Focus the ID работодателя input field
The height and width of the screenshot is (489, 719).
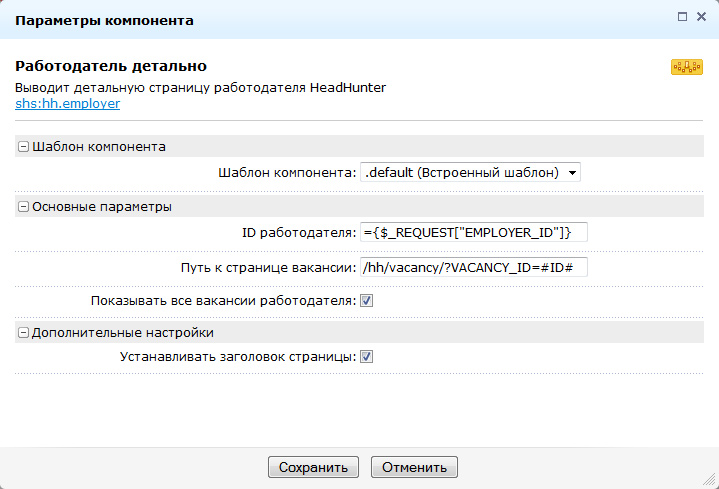click(473, 233)
